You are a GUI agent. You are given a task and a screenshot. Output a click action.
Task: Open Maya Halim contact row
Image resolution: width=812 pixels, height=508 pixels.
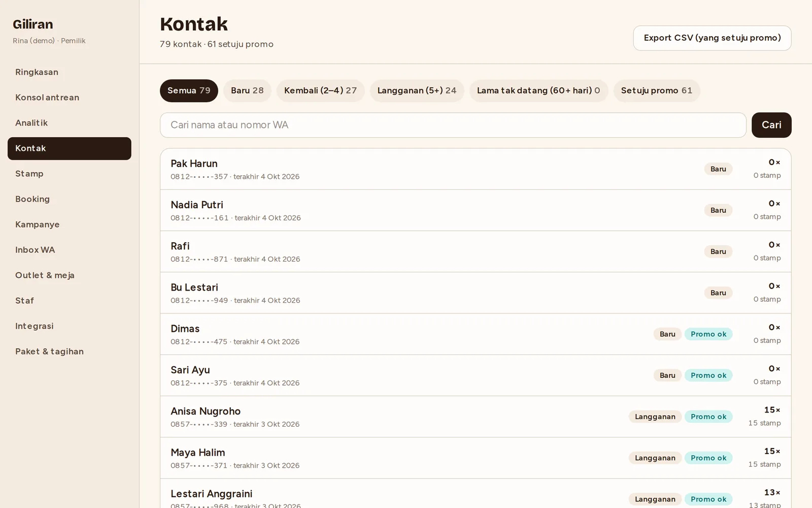[x=476, y=458]
